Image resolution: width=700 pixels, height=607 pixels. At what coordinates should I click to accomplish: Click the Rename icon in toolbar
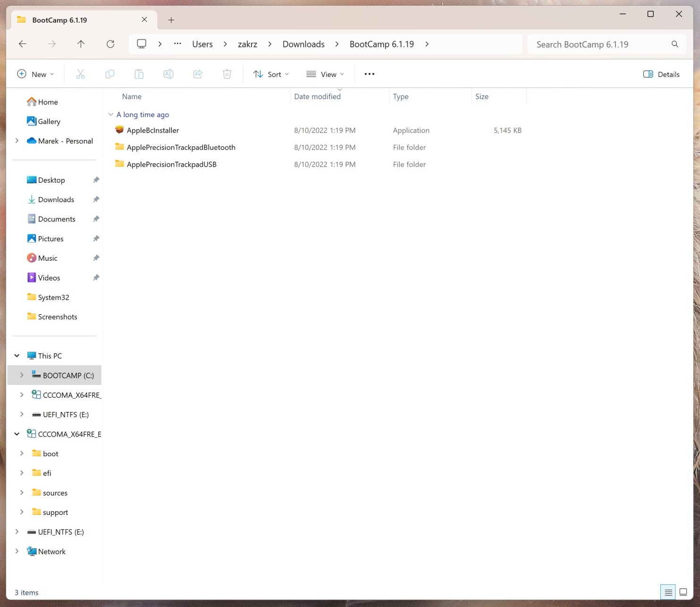(168, 74)
